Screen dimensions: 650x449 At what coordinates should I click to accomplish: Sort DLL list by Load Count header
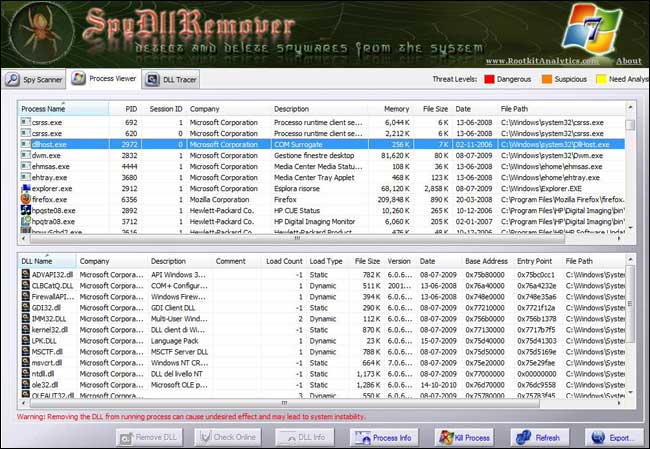click(x=284, y=261)
